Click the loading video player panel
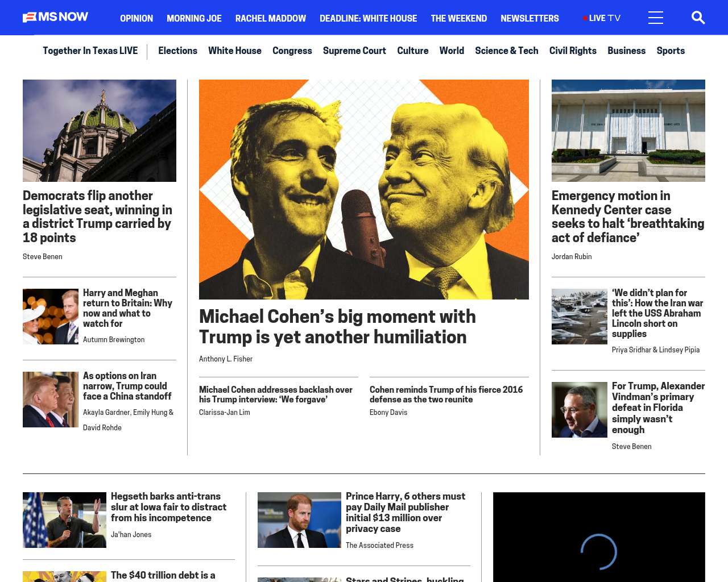The height and width of the screenshot is (582, 728). pos(599,537)
